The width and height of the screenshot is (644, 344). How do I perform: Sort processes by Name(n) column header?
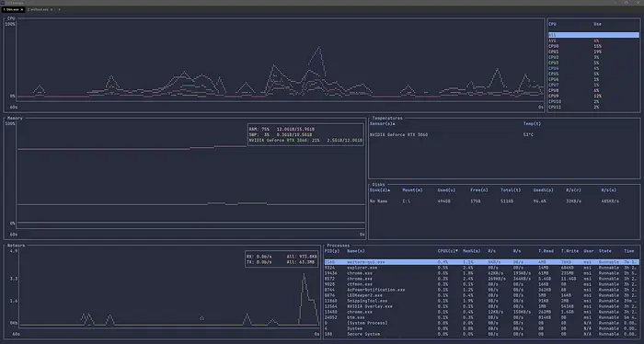coord(356,251)
